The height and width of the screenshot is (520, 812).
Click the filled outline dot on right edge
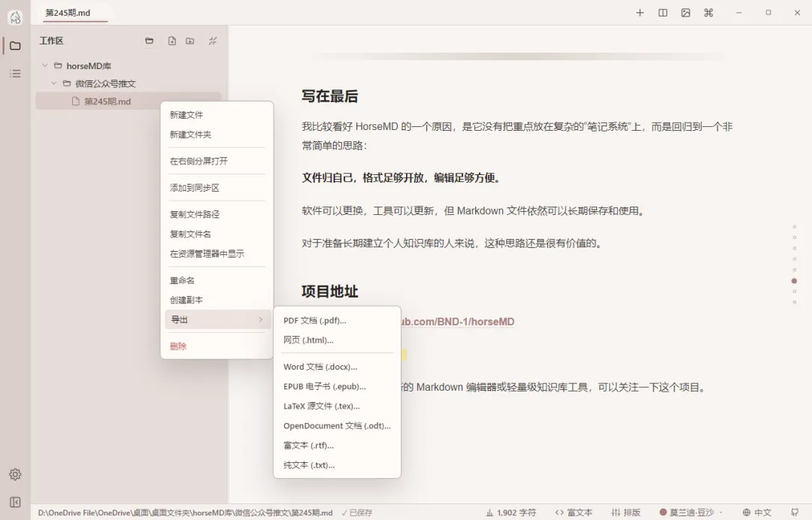(795, 281)
